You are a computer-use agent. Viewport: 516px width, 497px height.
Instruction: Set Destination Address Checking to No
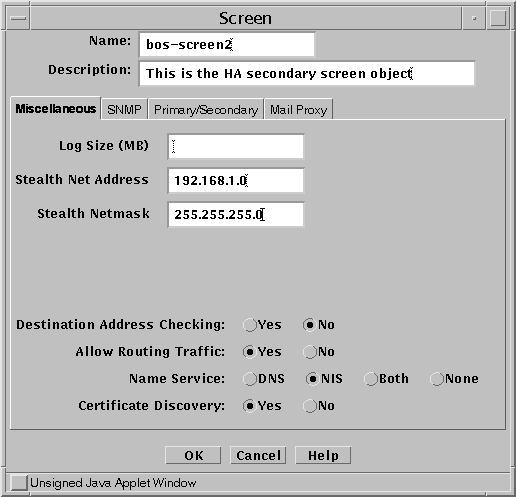pos(319,325)
